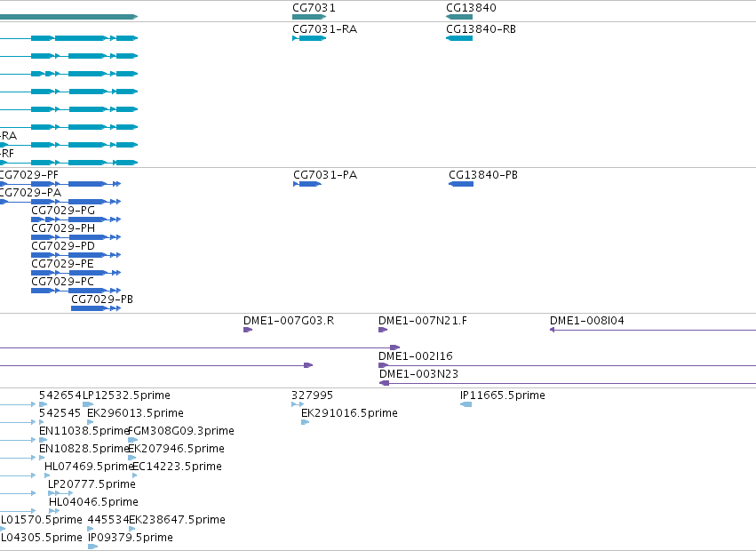Click the 445534 EST label
The image size is (756, 551).
click(x=108, y=520)
